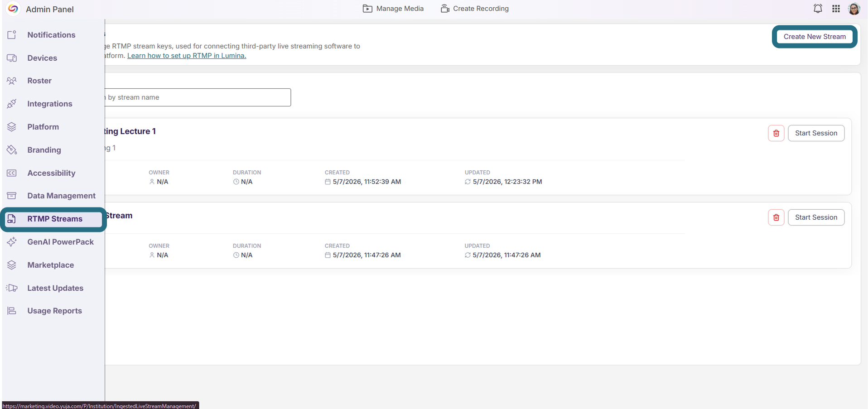Click the Manage Media play-folder icon
This screenshot has height=409, width=868.
[367, 9]
